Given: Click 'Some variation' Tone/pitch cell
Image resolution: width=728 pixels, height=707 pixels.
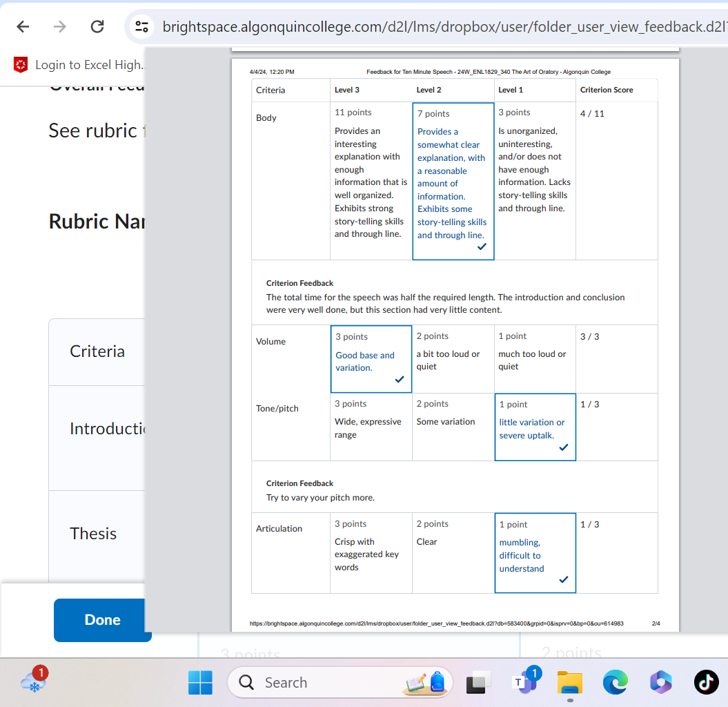Looking at the screenshot, I should pyautogui.click(x=446, y=421).
